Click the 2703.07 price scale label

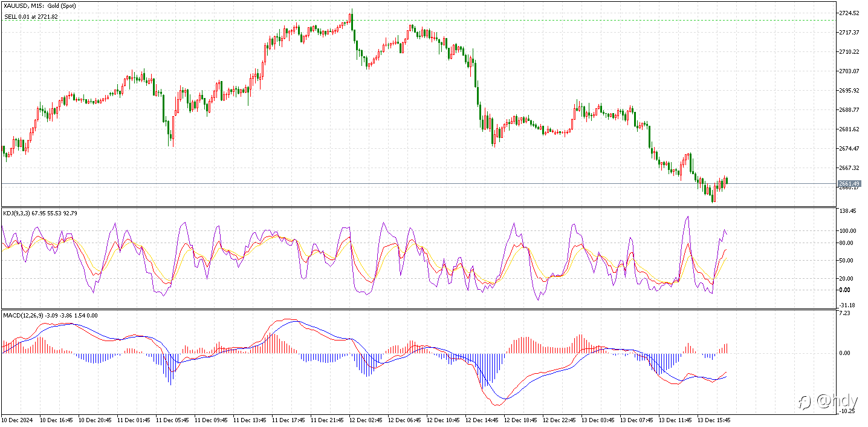(849, 71)
